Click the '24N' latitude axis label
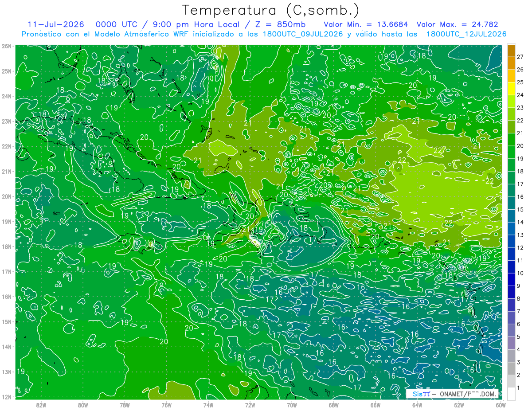 coord(6,96)
